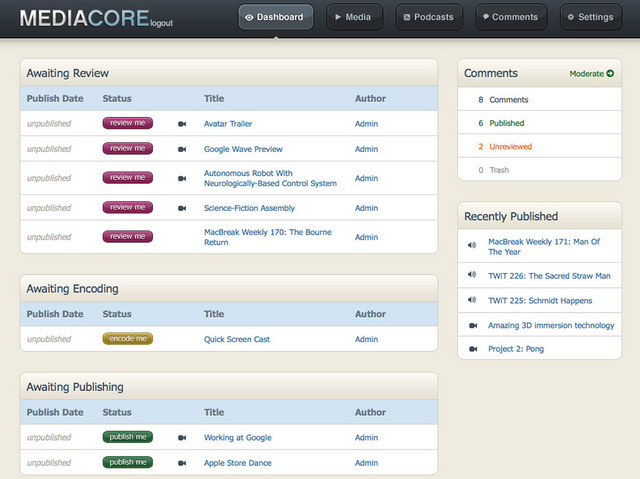Click the '2 Unreviewed' comments row
Viewport: 640px width, 479px height.
click(540, 146)
